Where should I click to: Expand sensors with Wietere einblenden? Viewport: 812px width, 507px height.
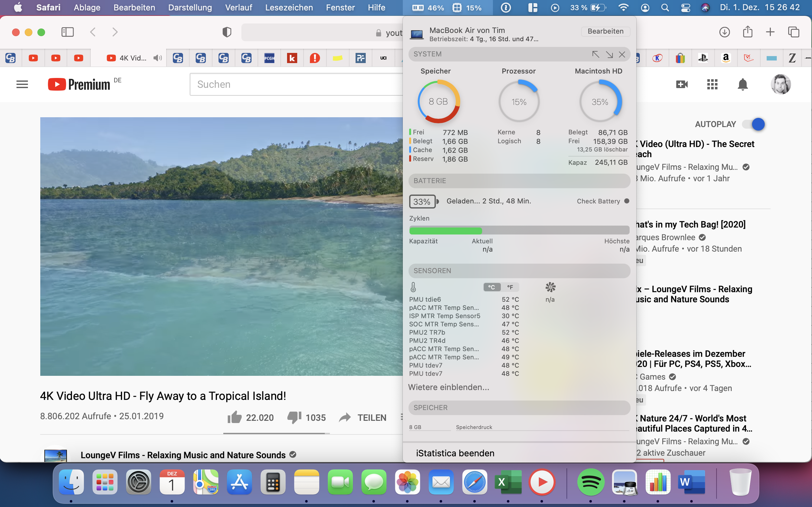pos(449,387)
